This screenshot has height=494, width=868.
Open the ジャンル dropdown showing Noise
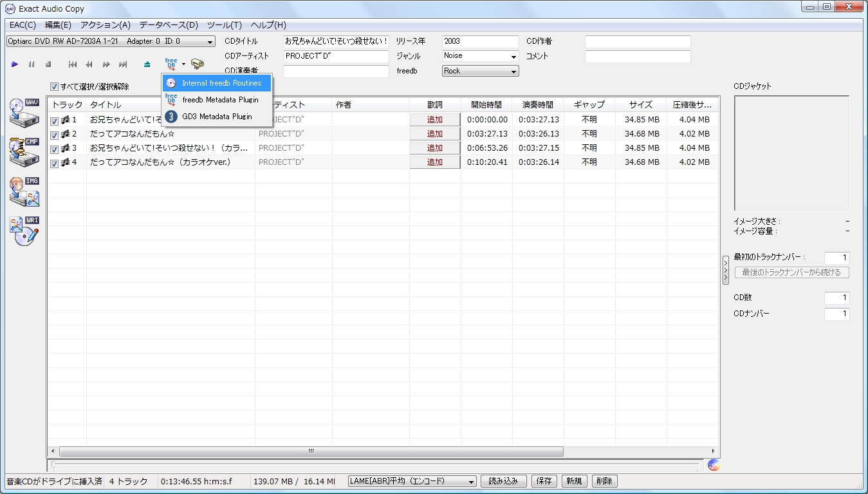point(481,56)
